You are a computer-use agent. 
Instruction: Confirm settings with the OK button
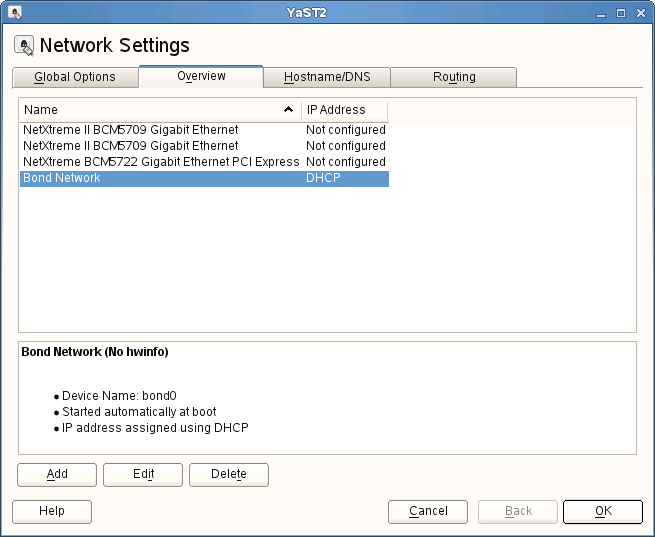click(x=603, y=512)
